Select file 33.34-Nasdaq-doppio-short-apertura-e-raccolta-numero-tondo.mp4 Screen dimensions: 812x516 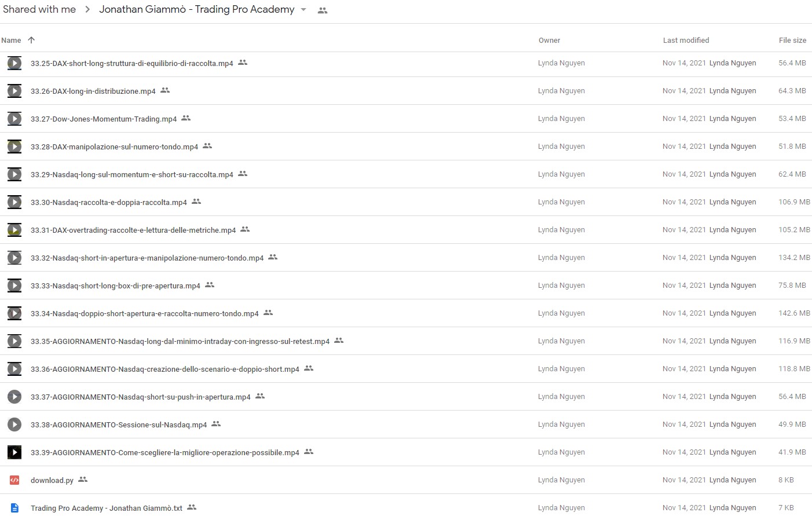145,314
